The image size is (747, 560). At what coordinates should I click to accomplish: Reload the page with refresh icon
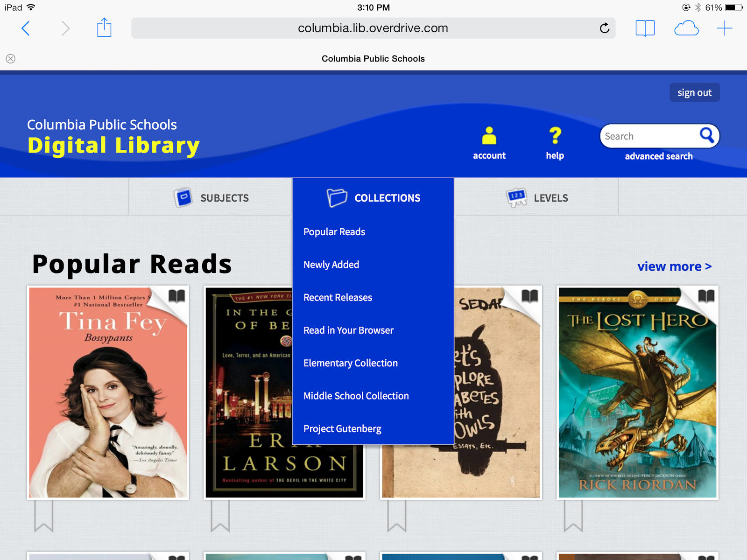point(604,28)
